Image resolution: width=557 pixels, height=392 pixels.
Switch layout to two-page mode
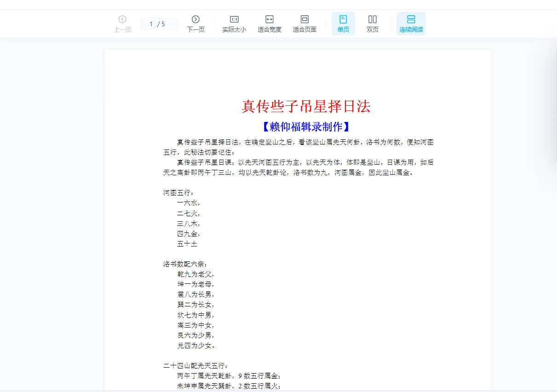(372, 23)
